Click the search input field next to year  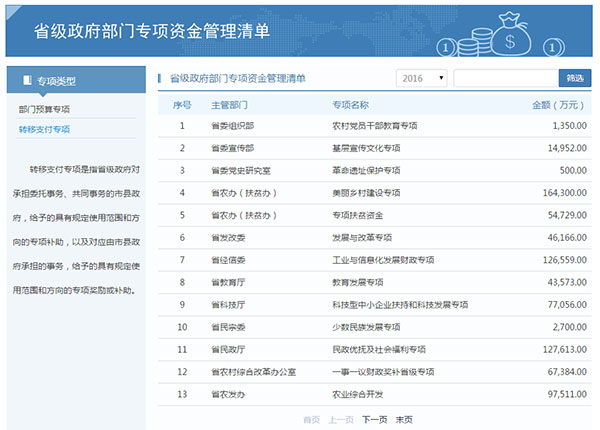point(505,78)
